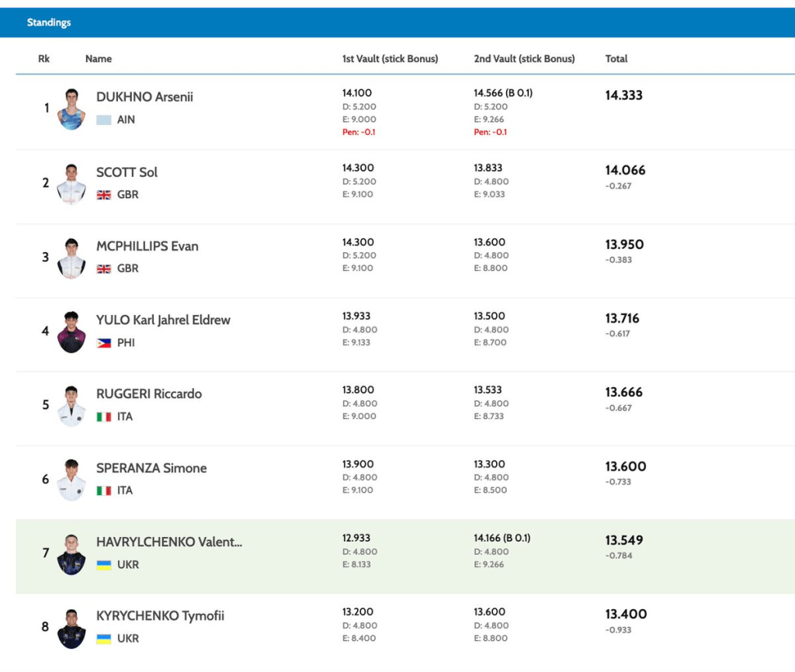Viewport: 795px width, 672px height.
Task: Sort by the Total column header
Action: tap(616, 59)
